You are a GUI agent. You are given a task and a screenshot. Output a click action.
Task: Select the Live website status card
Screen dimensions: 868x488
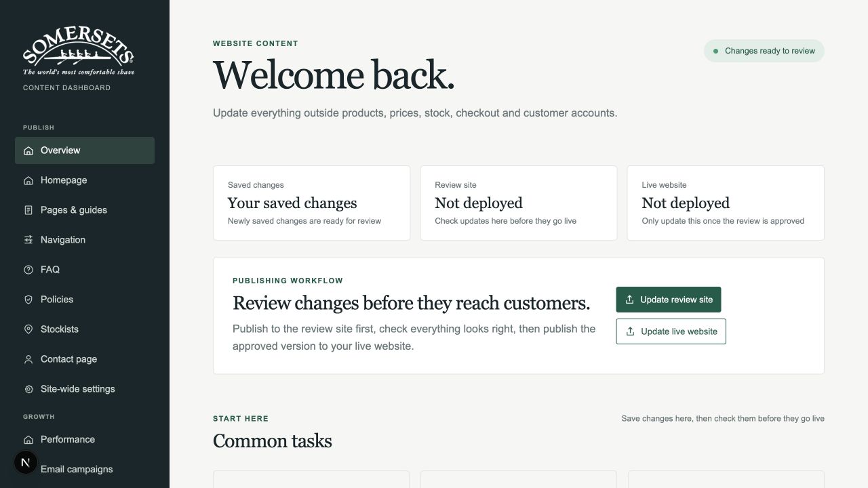pyautogui.click(x=726, y=203)
